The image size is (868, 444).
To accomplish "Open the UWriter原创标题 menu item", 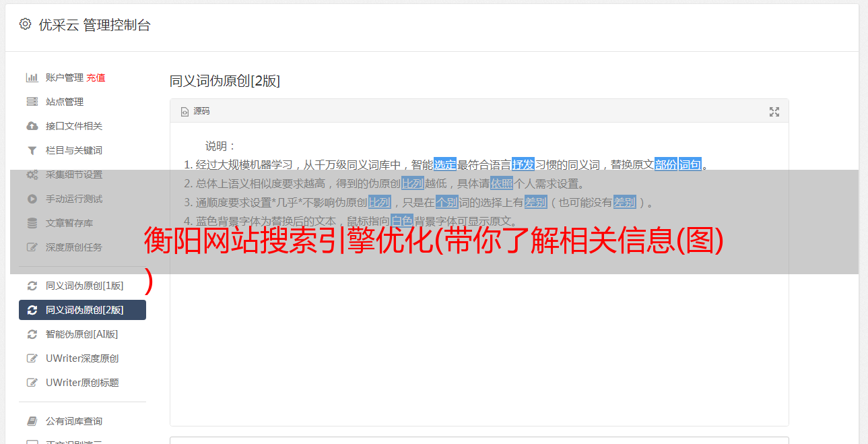I will click(x=82, y=383).
